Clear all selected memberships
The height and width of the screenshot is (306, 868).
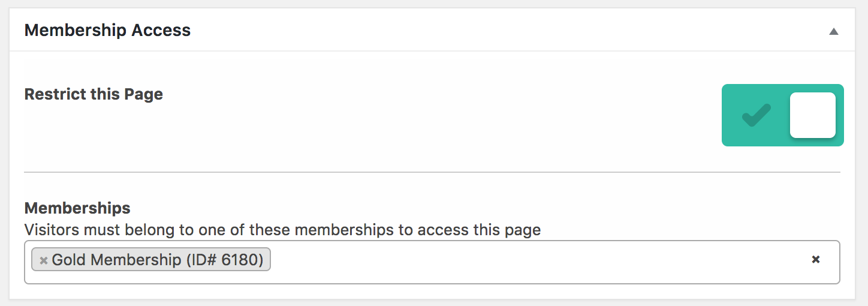[815, 259]
